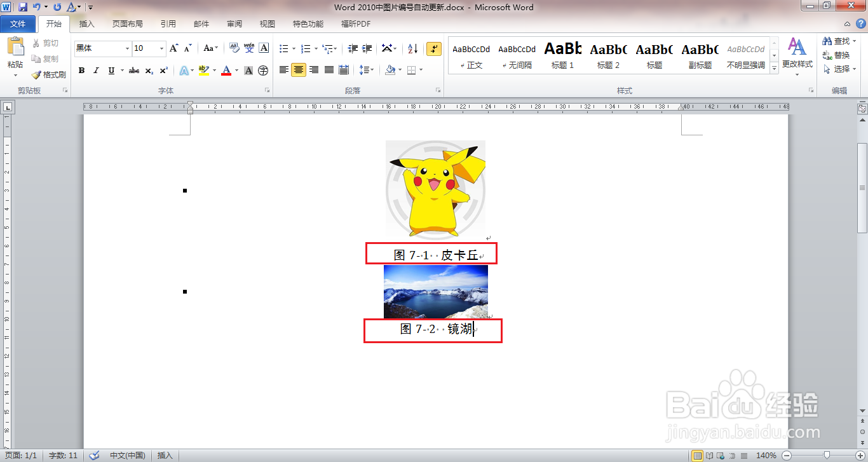Click the Select (选择) button
868x462 pixels.
coord(839,69)
